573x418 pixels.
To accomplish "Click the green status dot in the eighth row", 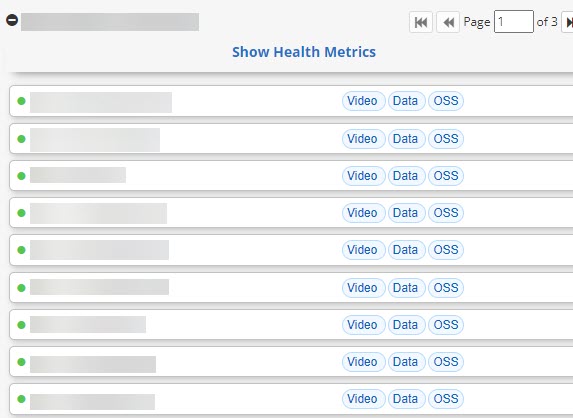I will click(x=22, y=362).
